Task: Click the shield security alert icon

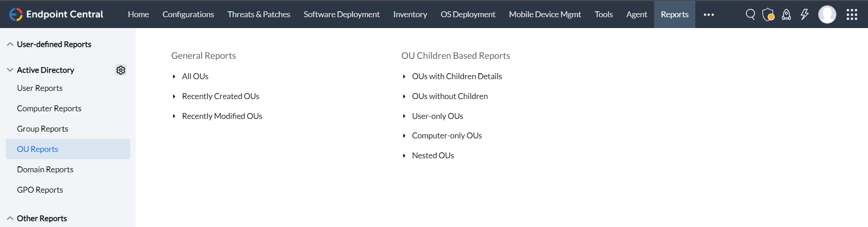Action: click(768, 14)
